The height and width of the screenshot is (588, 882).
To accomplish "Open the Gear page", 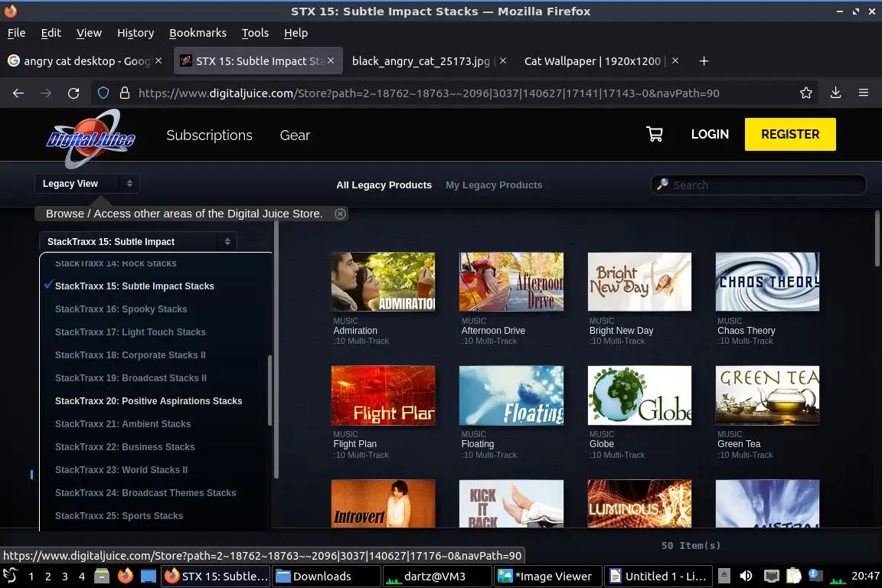I will (295, 135).
